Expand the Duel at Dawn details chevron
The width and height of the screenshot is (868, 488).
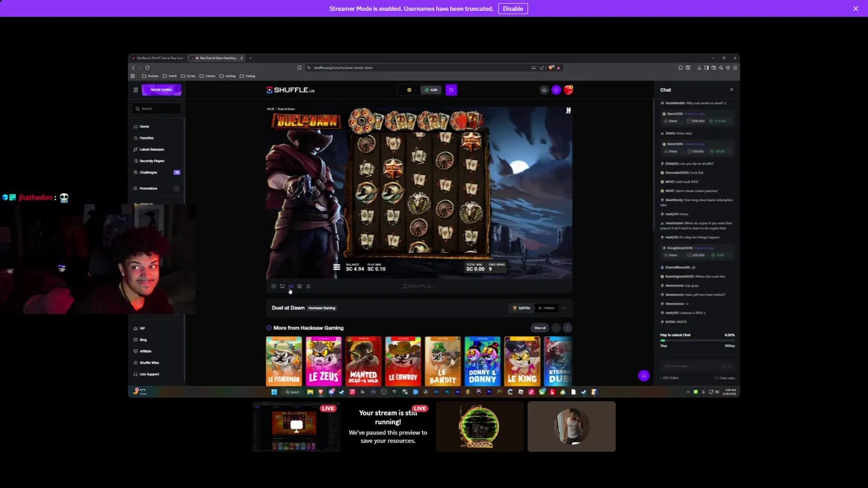coord(564,308)
